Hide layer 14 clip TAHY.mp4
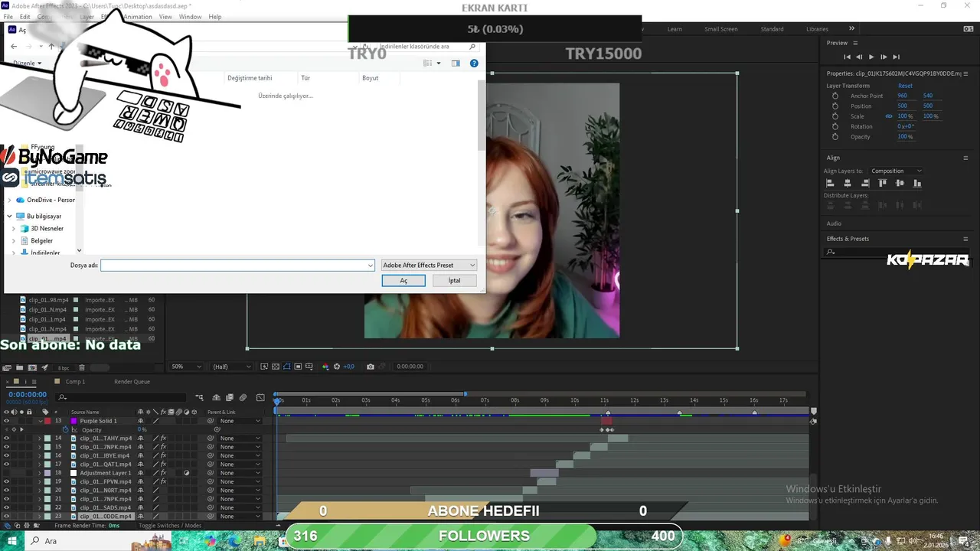The height and width of the screenshot is (551, 980). [x=7, y=439]
